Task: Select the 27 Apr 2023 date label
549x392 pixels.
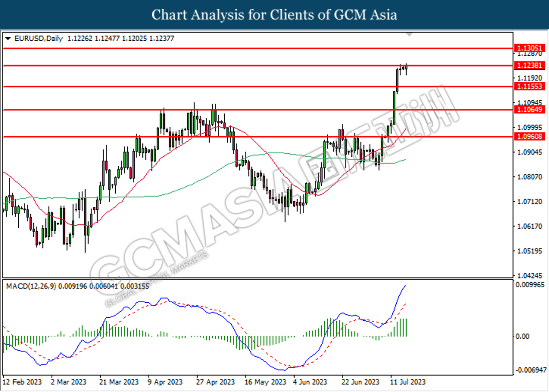Action: click(215, 382)
